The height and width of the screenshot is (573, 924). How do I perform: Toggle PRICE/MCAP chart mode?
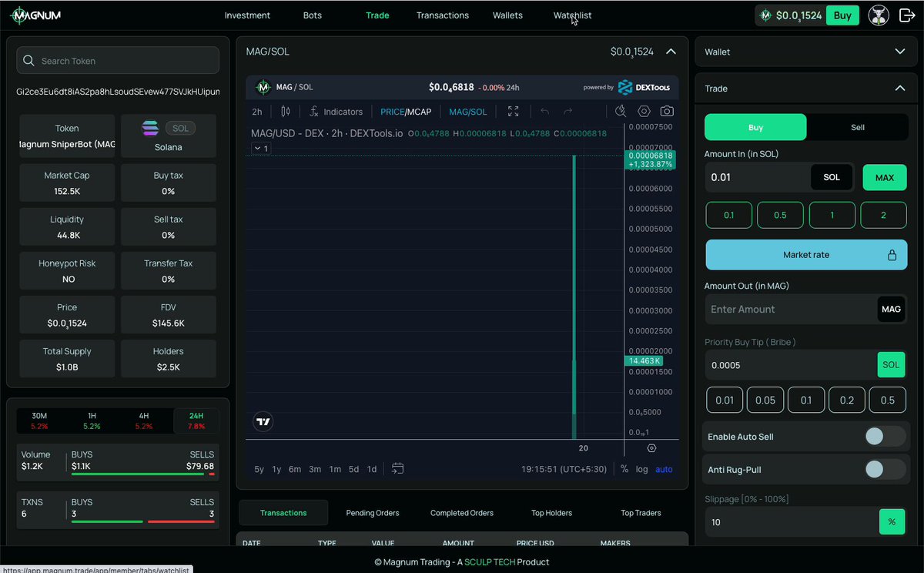pos(406,112)
